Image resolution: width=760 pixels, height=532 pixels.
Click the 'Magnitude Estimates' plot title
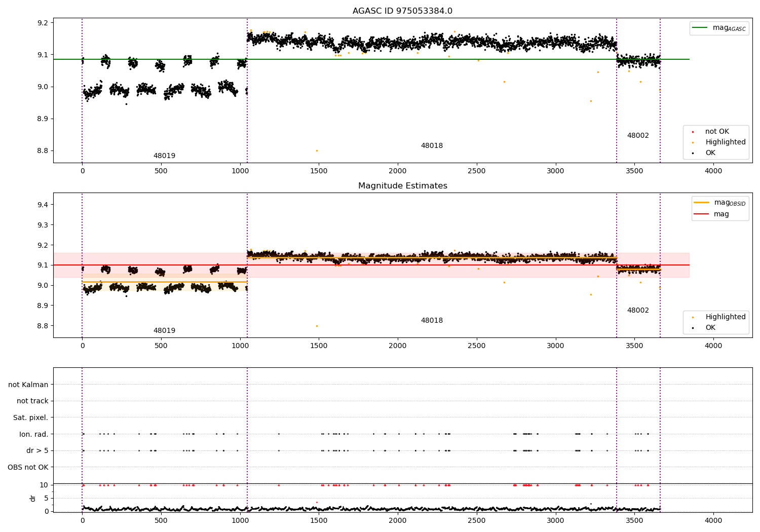pos(402,186)
